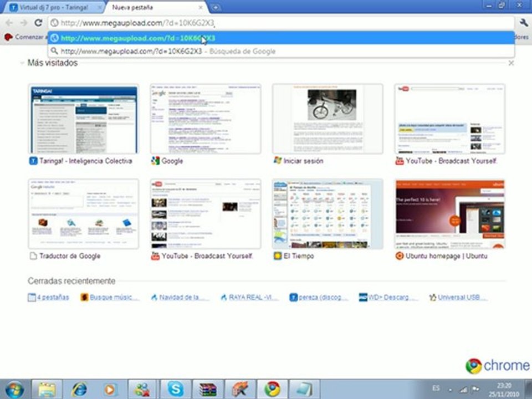The width and height of the screenshot is (532, 399).
Task: Launch Internet Explorer from taskbar
Action: pyautogui.click(x=79, y=390)
